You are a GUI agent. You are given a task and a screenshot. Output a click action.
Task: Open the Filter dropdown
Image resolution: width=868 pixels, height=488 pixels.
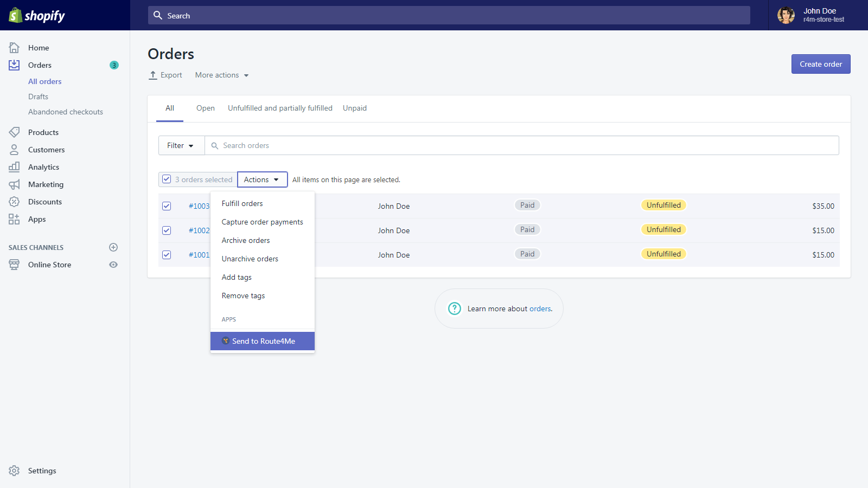coord(181,145)
